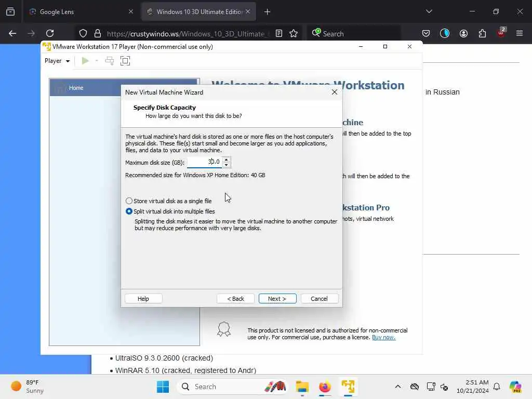Focus the Maximum disk size field

(x=204, y=162)
